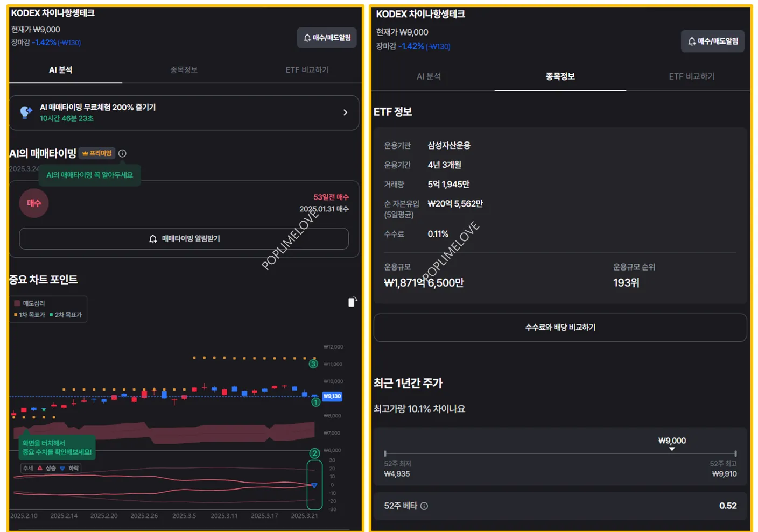Click the 운용기관 value '삼성자산운용'
758x532 pixels.
point(449,145)
